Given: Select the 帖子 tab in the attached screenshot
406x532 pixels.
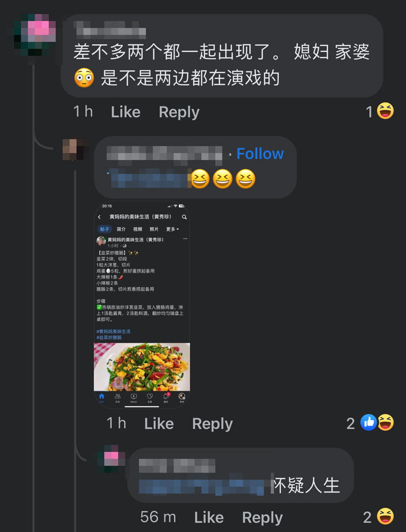Looking at the screenshot, I should click(x=105, y=229).
